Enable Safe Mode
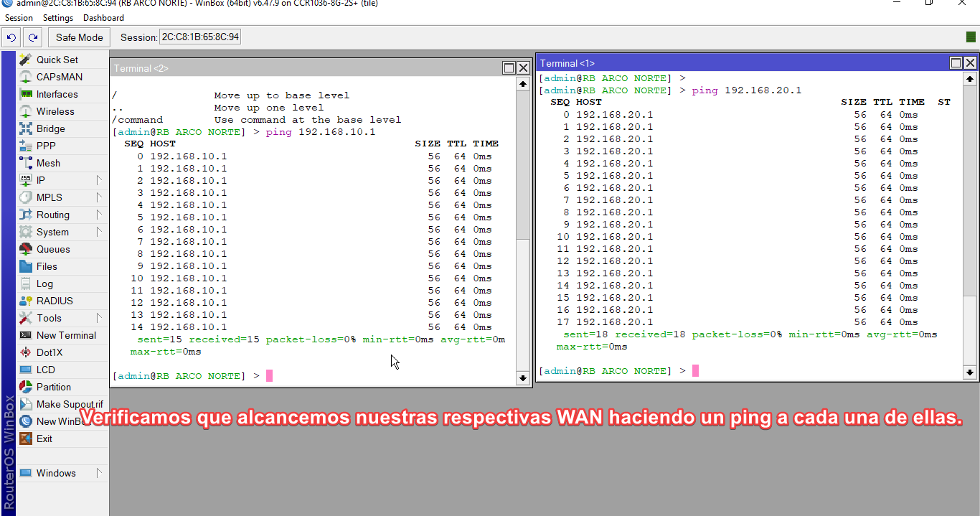Viewport: 980px width, 516px height. (x=79, y=37)
